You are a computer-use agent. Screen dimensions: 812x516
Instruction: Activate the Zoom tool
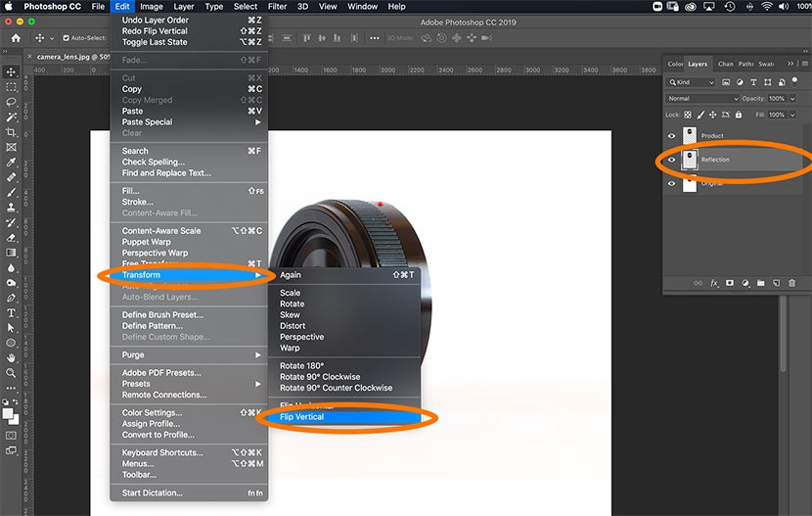point(11,372)
